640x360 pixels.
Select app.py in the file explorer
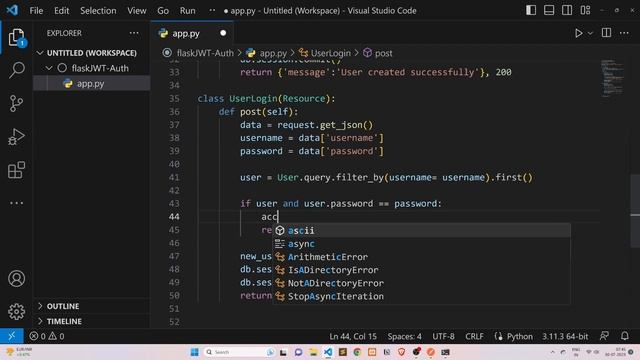[x=90, y=84]
